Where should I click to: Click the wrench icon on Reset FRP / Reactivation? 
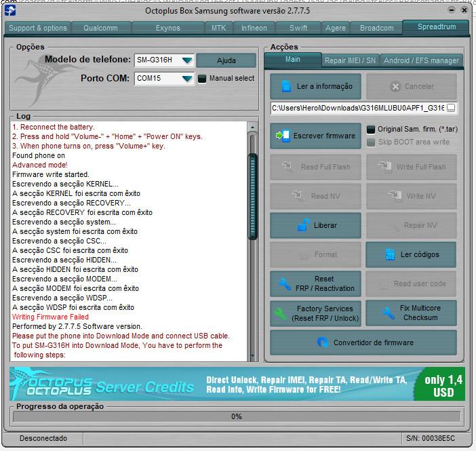(x=285, y=283)
